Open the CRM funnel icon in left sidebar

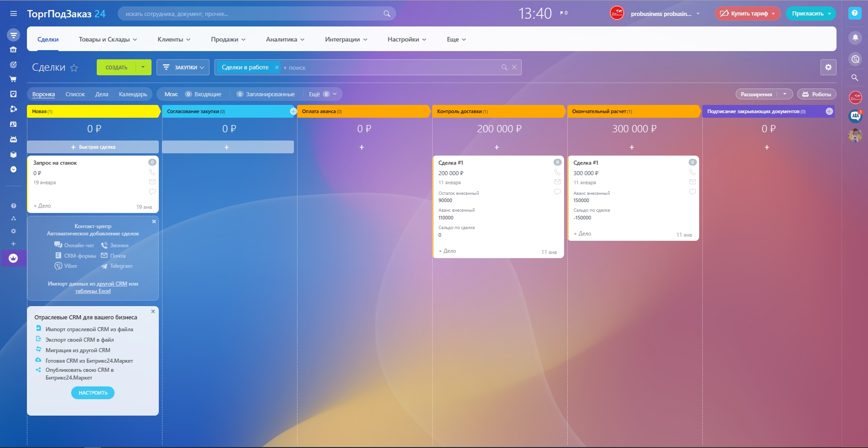14,35
